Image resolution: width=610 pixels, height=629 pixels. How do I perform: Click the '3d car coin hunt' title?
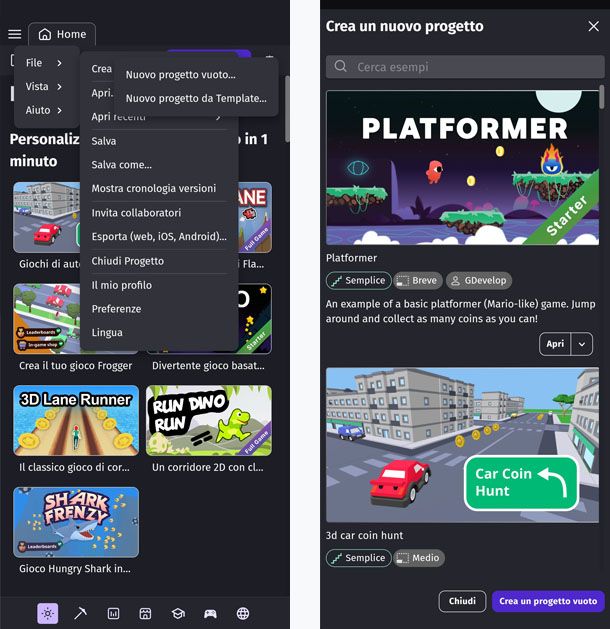coord(364,536)
